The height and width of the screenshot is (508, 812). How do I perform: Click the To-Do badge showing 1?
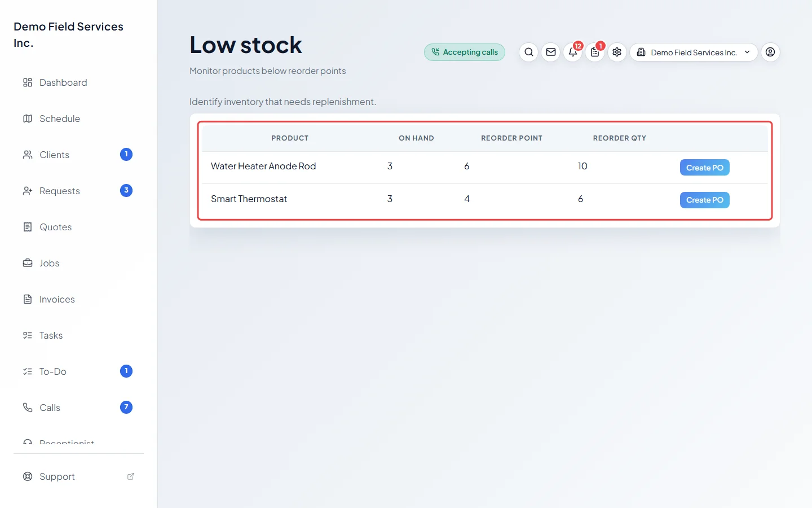point(126,371)
